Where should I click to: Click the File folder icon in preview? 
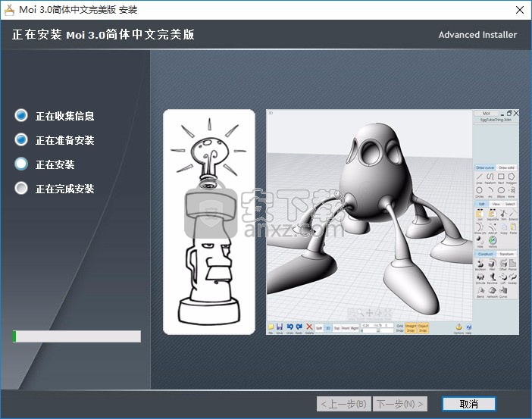click(271, 327)
